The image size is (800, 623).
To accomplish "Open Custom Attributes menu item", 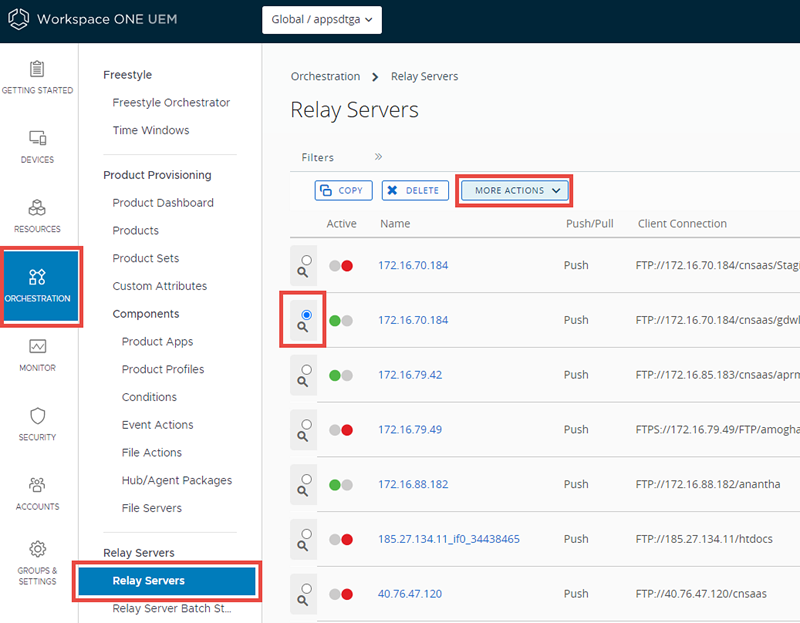I will 160,286.
